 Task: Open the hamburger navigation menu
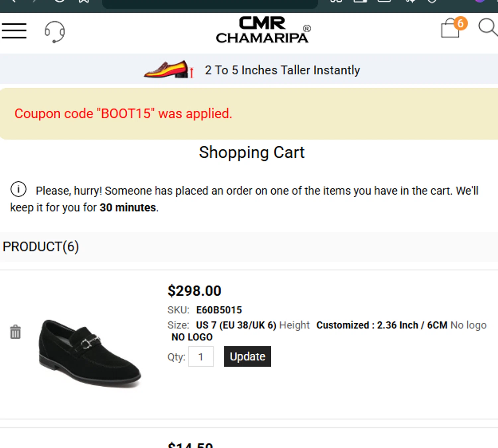tap(14, 31)
